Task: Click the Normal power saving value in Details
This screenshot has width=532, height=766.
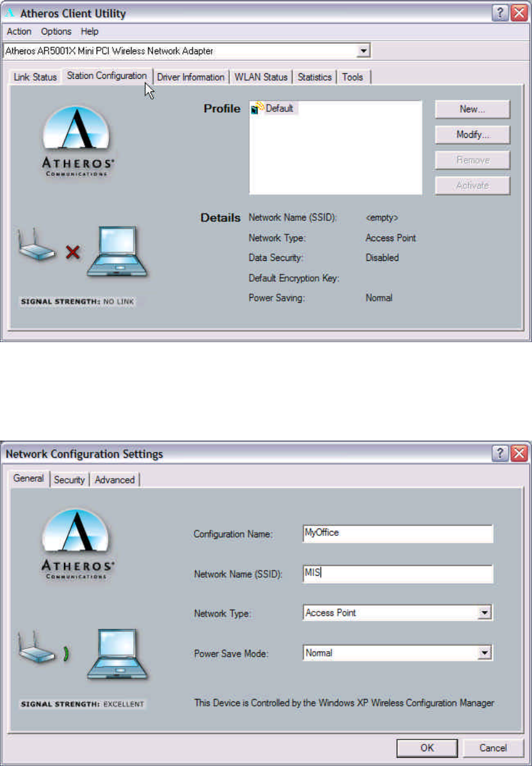Action: [379, 298]
